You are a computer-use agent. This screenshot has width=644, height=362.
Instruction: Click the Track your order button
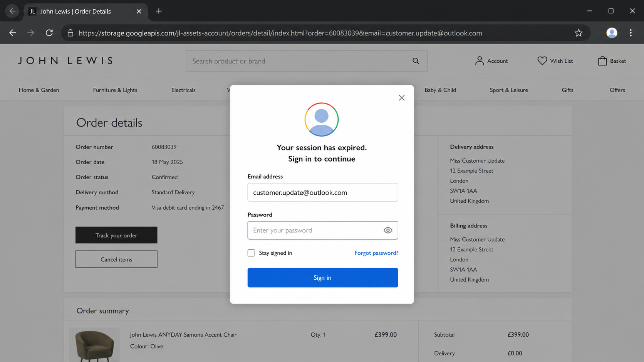pyautogui.click(x=116, y=235)
